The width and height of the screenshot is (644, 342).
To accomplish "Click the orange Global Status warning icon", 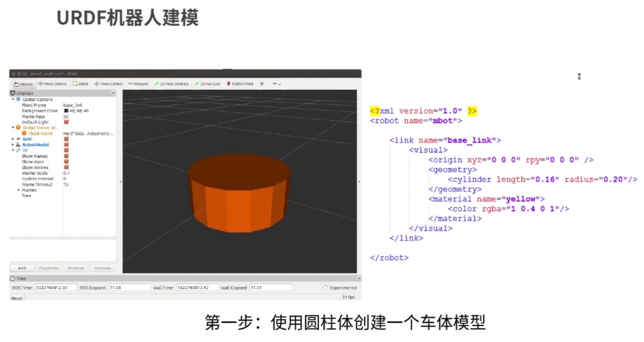I will [x=18, y=128].
